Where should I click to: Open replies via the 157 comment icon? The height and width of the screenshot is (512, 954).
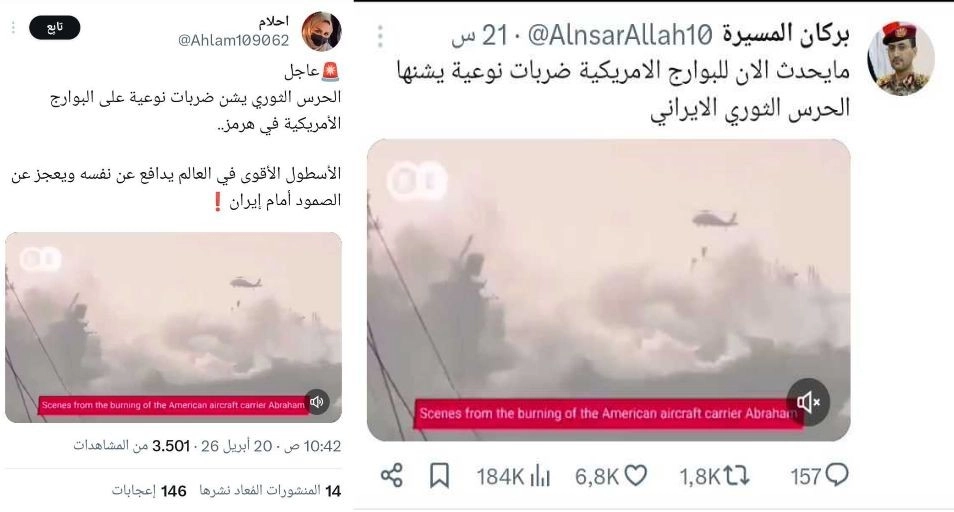click(x=837, y=475)
